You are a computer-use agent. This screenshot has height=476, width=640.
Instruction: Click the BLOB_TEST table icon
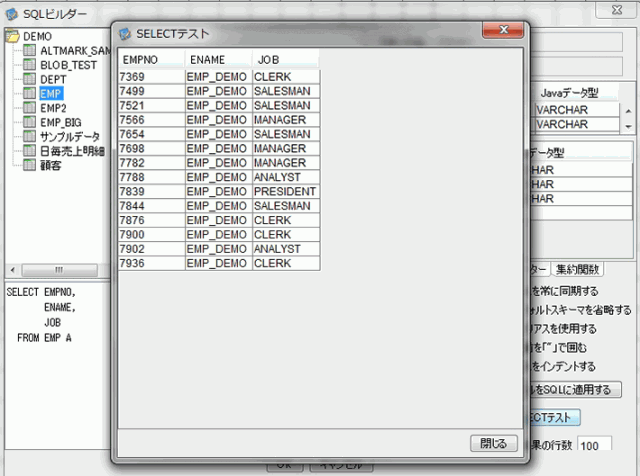29,64
